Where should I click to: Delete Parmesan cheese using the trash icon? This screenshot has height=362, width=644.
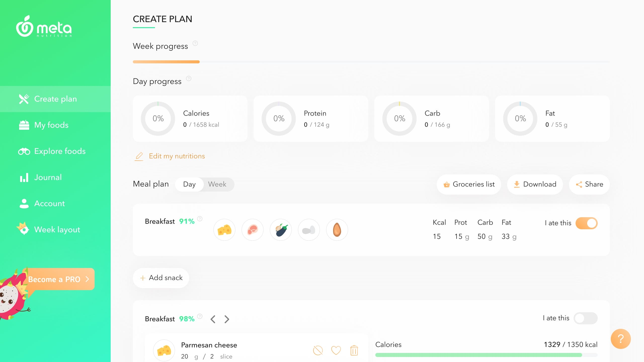354,350
